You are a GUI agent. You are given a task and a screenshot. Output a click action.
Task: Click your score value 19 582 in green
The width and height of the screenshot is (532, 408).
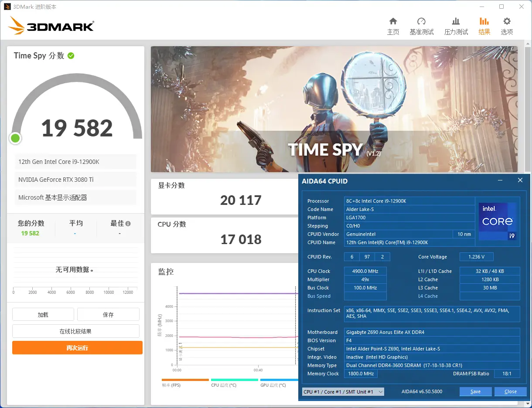coord(30,233)
